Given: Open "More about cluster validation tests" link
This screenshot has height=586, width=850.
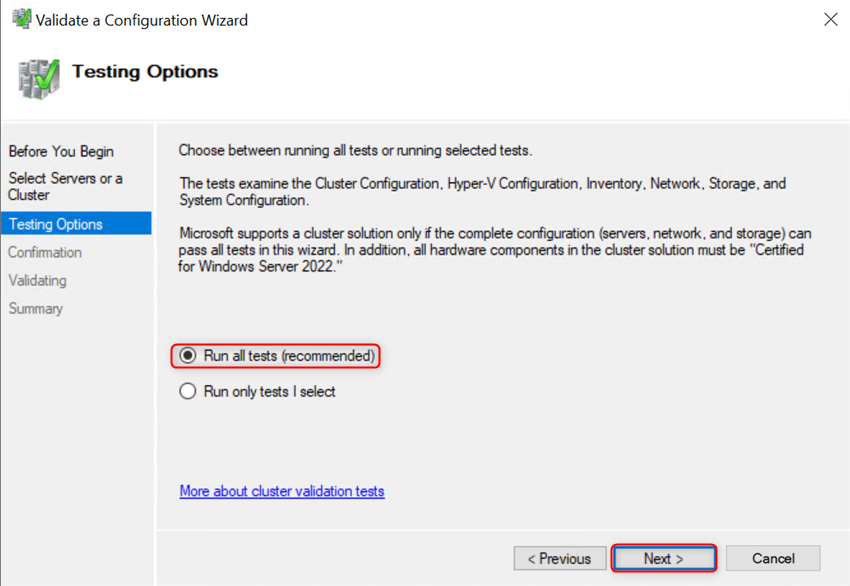Looking at the screenshot, I should coord(279,491).
